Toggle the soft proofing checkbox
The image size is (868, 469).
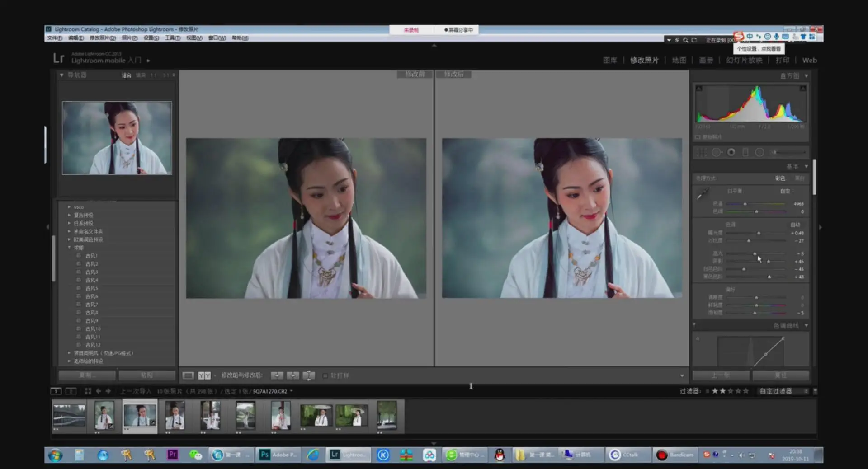click(325, 375)
